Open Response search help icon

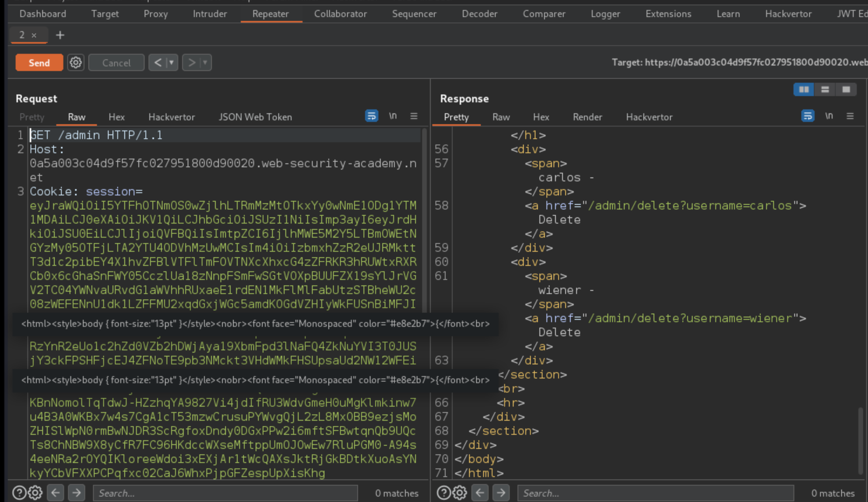pos(444,493)
